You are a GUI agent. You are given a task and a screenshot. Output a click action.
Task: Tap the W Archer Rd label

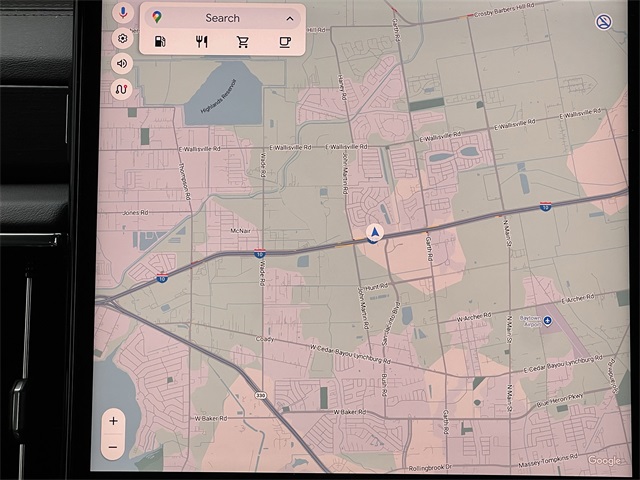(474, 317)
